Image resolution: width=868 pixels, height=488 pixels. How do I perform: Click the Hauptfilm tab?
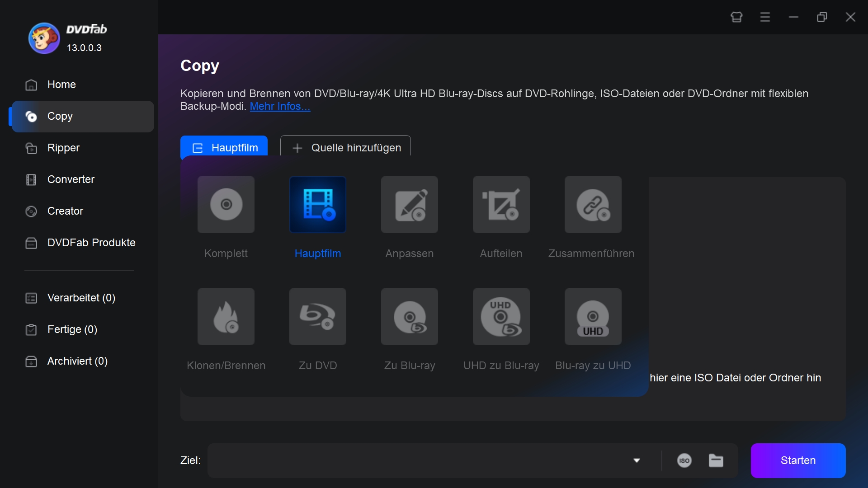tap(225, 147)
